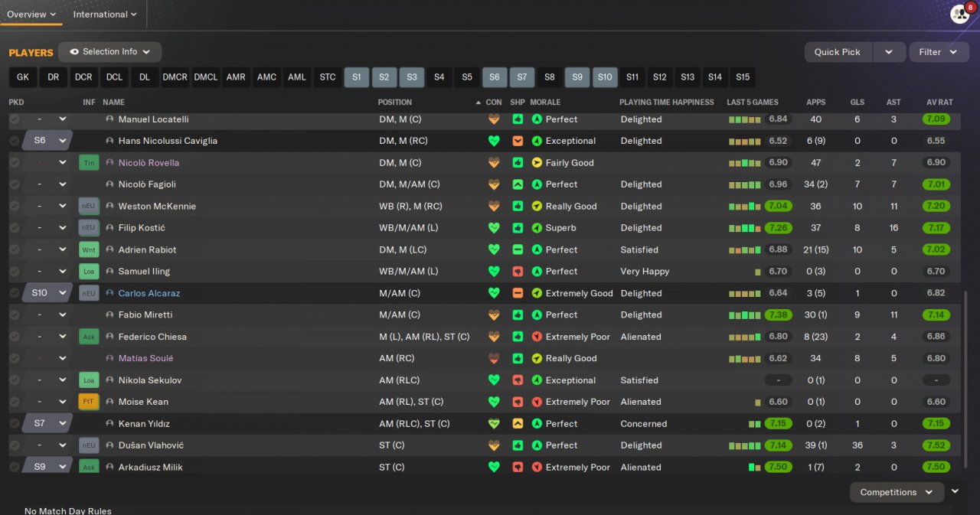980x515 pixels.
Task: Toggle selection circle for Nikola Sekulov
Action: pos(14,380)
